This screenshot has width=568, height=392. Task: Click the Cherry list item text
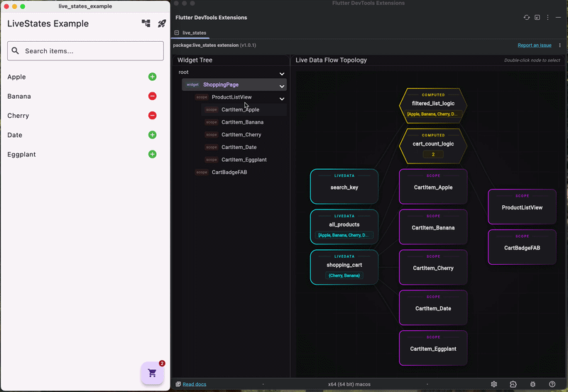(18, 116)
